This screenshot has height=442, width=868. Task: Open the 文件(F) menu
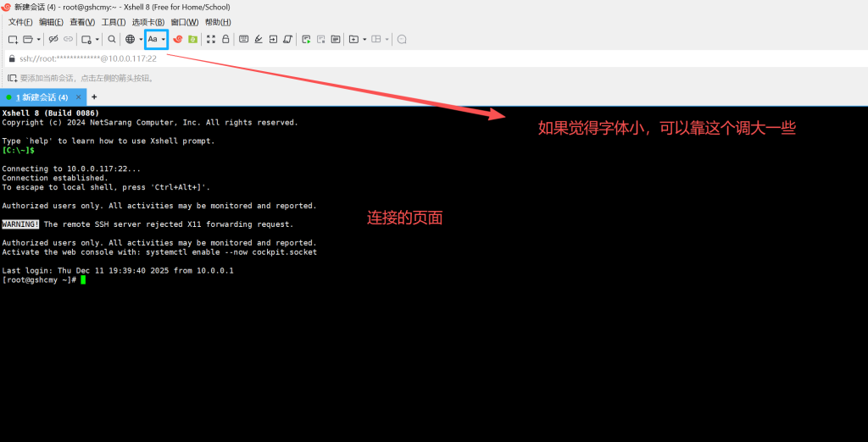(20, 22)
